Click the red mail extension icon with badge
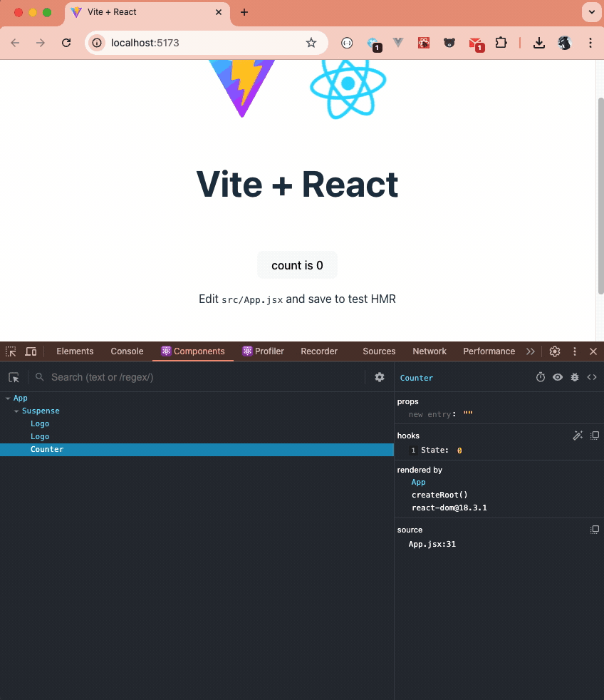Screen dimensions: 604x700 476,43
